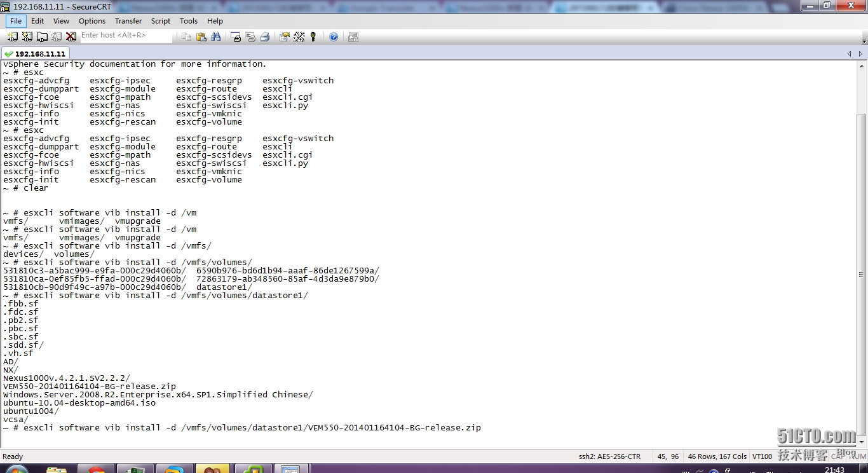Click the SecureFX toolbar icon
The height and width of the screenshot is (473, 868).
click(x=353, y=37)
